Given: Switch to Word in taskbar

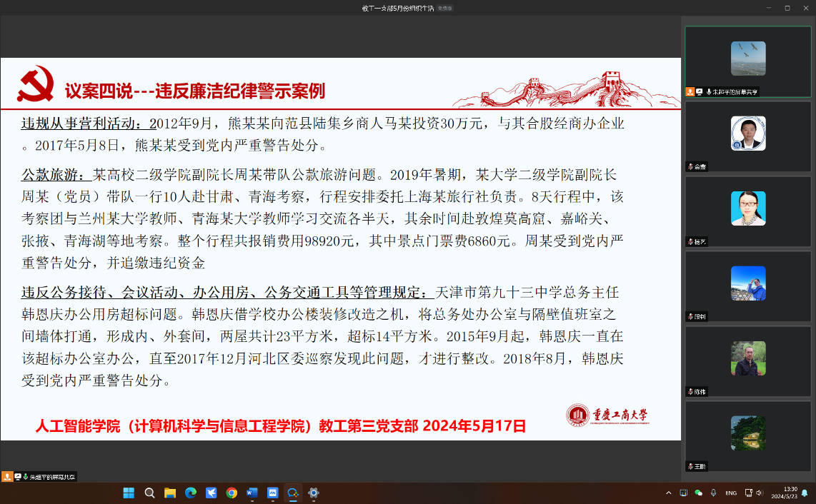Looking at the screenshot, I should (x=252, y=493).
